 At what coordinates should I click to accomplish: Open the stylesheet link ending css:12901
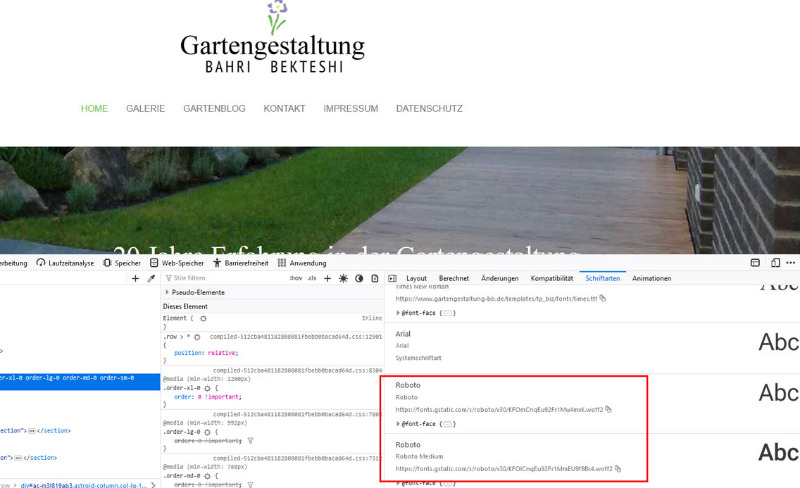tap(296, 337)
